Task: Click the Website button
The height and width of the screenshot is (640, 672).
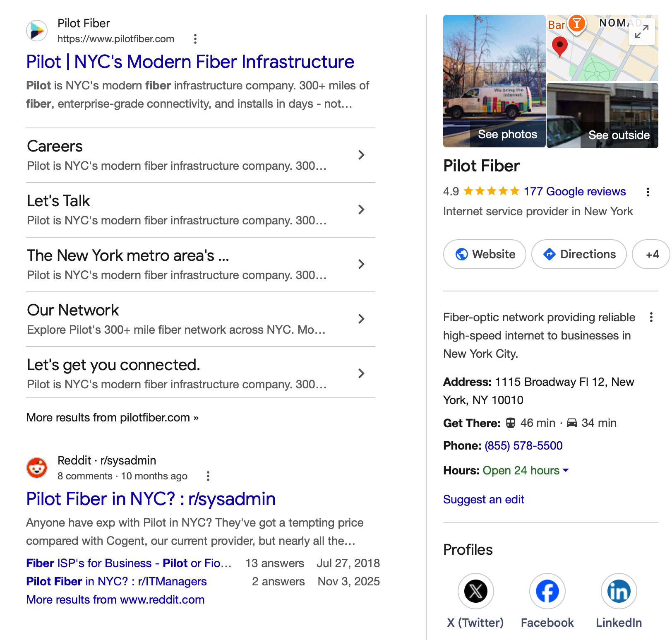Action: click(x=485, y=254)
